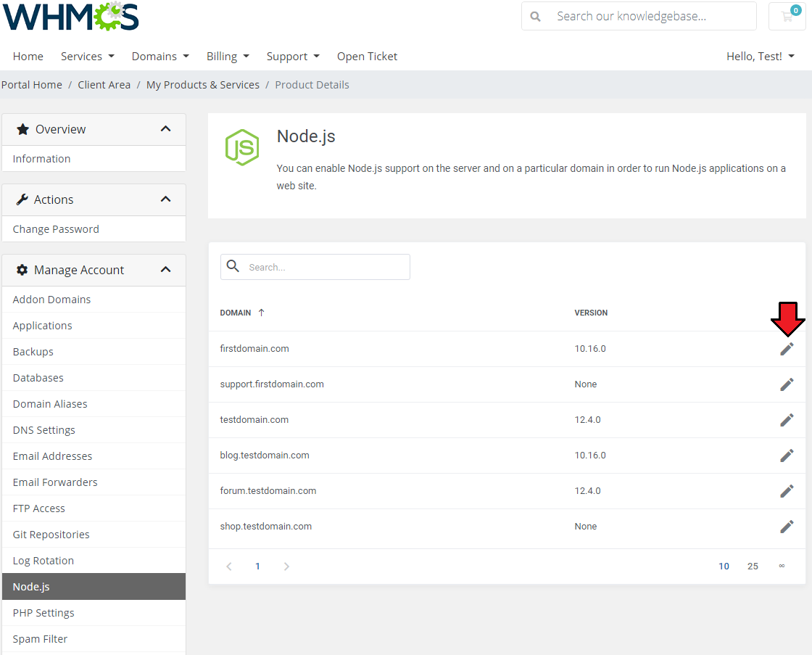
Task: Click the Overview star icon
Action: tap(22, 129)
